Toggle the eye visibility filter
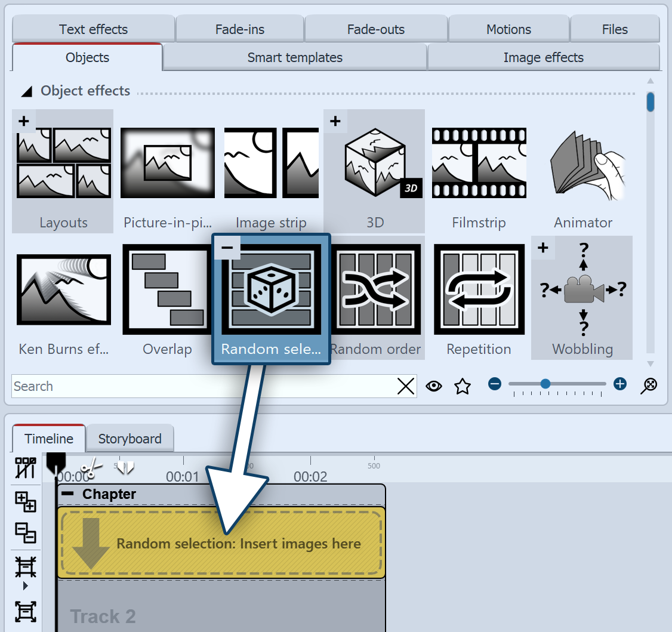The image size is (672, 632). (434, 386)
